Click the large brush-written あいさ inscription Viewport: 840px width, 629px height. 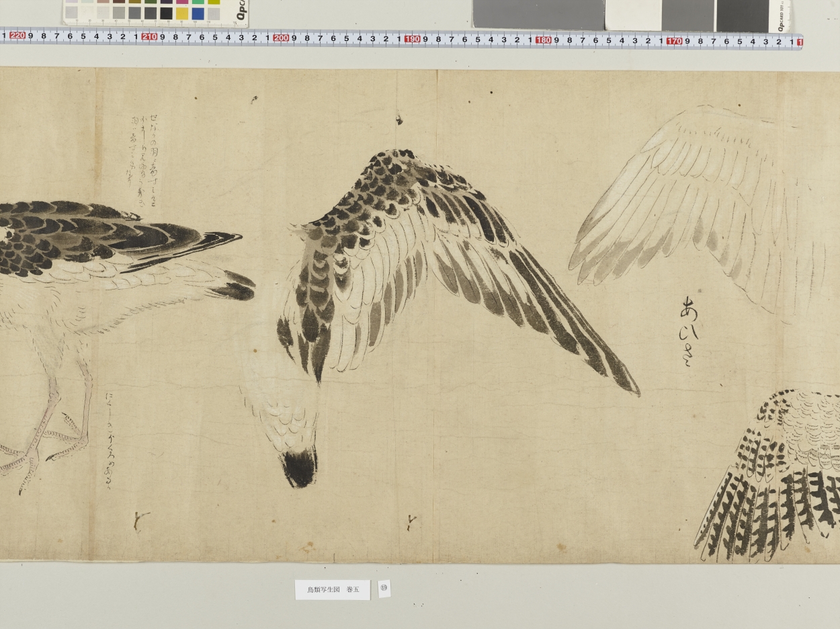click(689, 333)
